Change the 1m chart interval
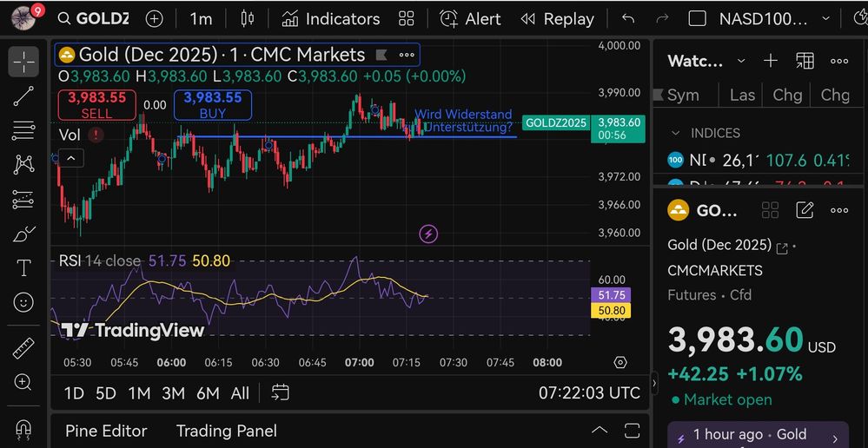 (201, 18)
